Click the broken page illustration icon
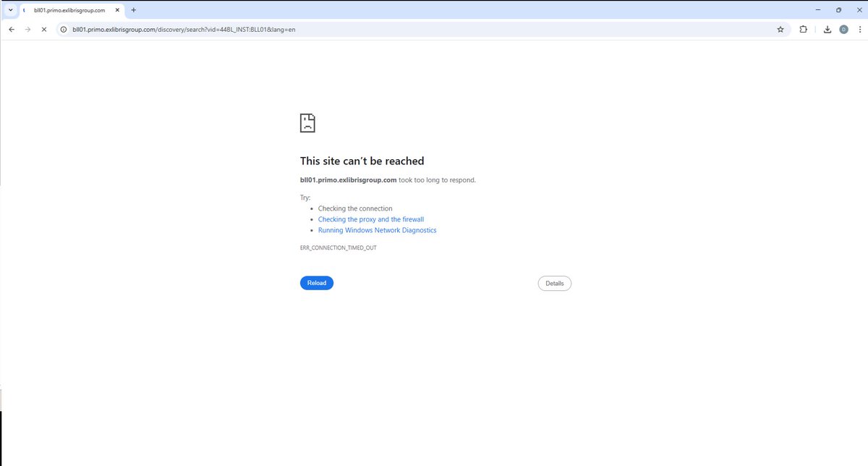 tap(307, 122)
